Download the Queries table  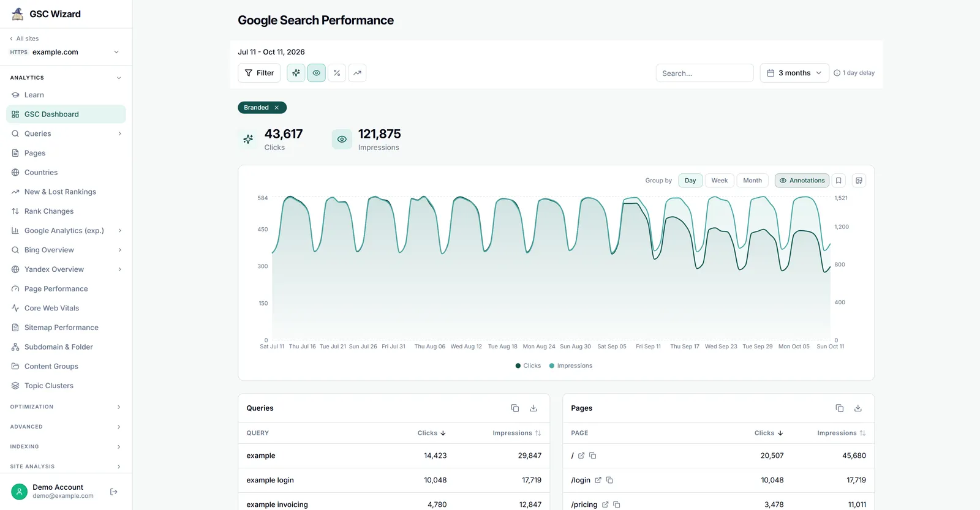[533, 408]
